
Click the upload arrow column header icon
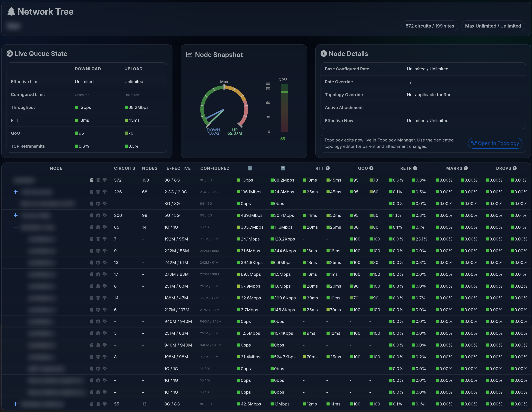(x=283, y=168)
